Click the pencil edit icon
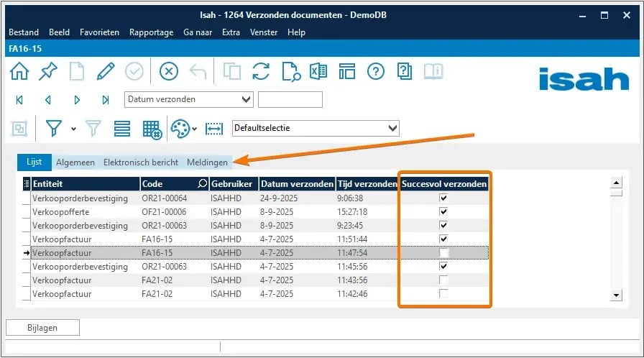The image size is (644, 358). [106, 71]
